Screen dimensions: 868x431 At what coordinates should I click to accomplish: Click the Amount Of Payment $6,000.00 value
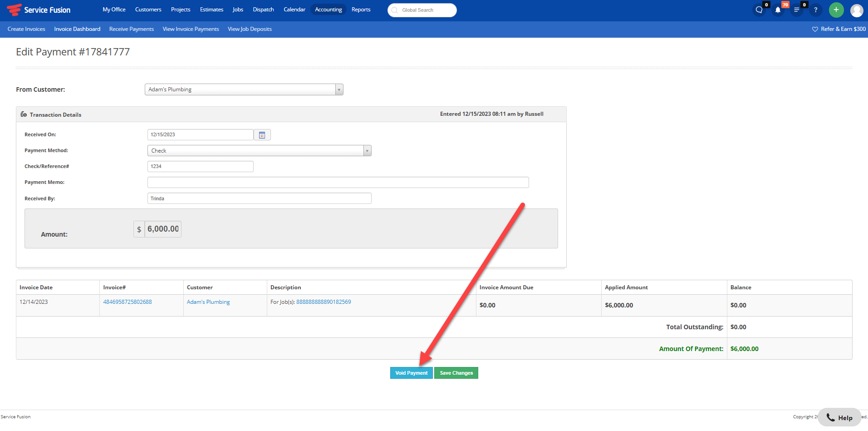click(744, 349)
